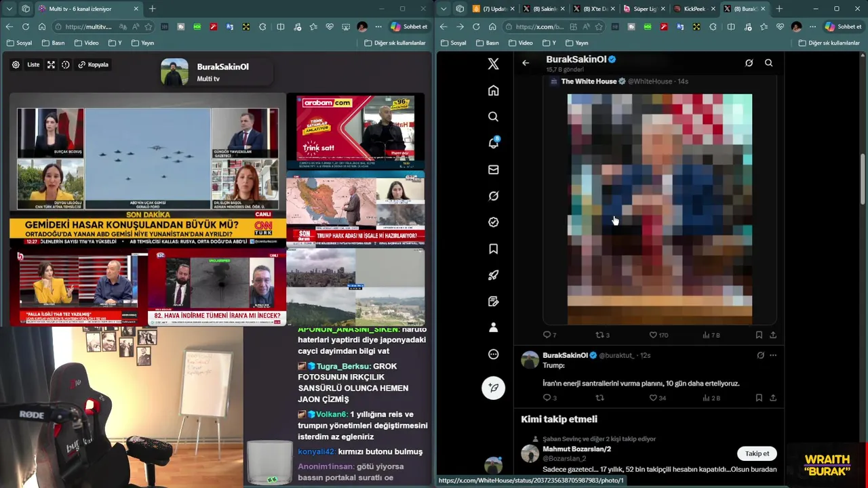
Task: Click the compose post round button
Action: tap(494, 388)
